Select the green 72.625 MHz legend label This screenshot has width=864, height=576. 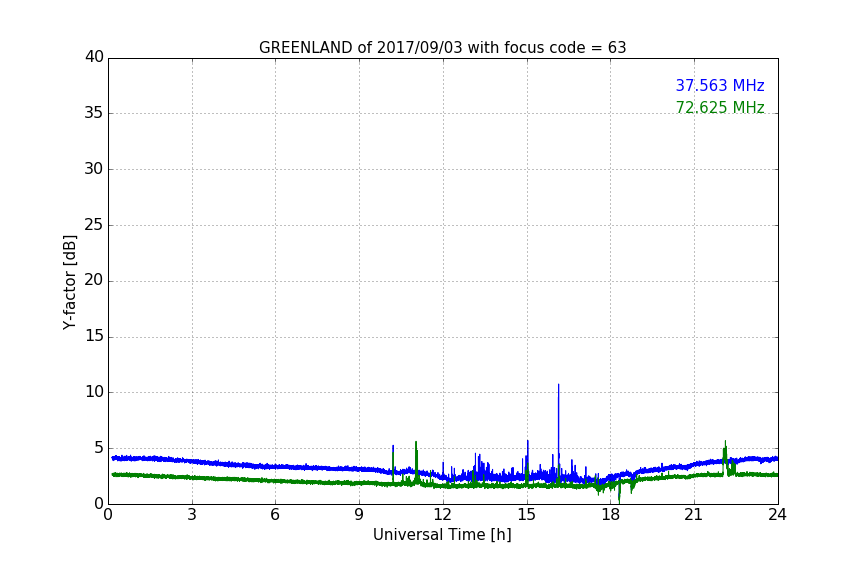(x=720, y=107)
